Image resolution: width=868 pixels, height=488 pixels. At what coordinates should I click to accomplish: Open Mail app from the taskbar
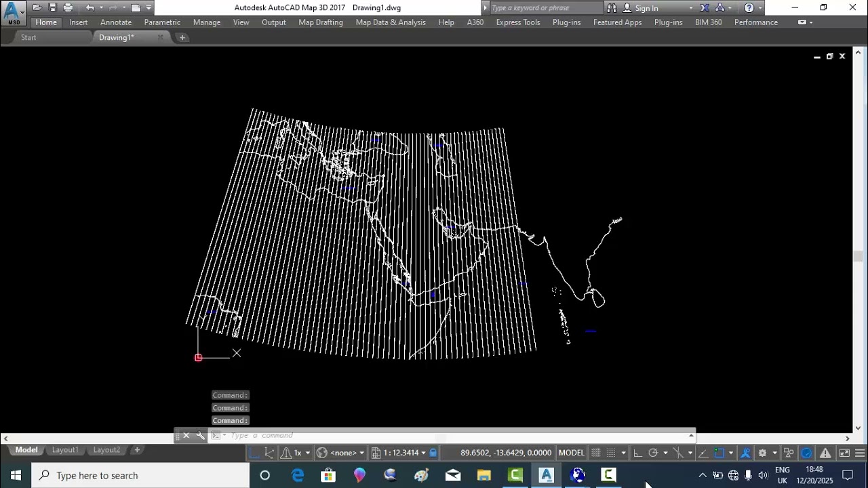point(453,475)
